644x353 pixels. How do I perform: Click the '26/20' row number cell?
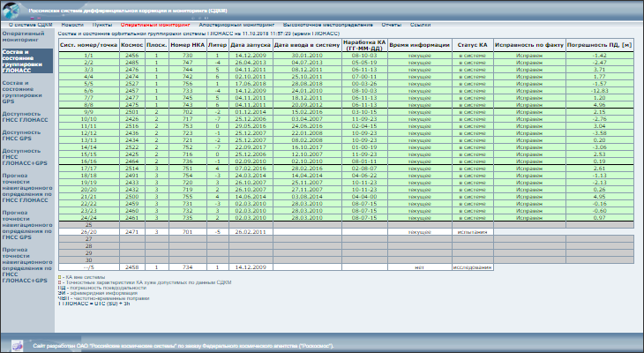tap(89, 232)
